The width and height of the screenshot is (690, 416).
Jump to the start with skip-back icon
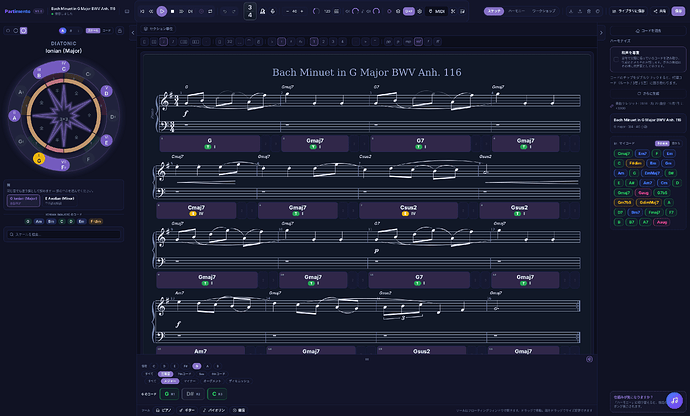(142, 11)
